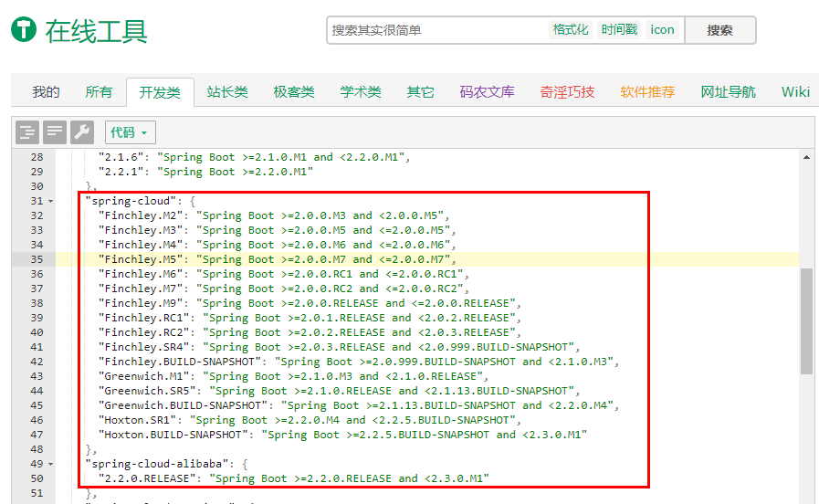Click the "Hoxton.SR1" key text
The width and height of the screenshot is (819, 504).
137,420
